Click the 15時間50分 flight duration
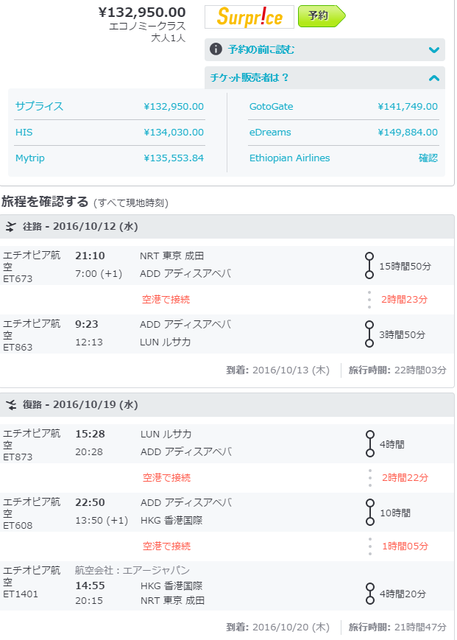Image resolution: width=457 pixels, height=640 pixels. pos(405,267)
